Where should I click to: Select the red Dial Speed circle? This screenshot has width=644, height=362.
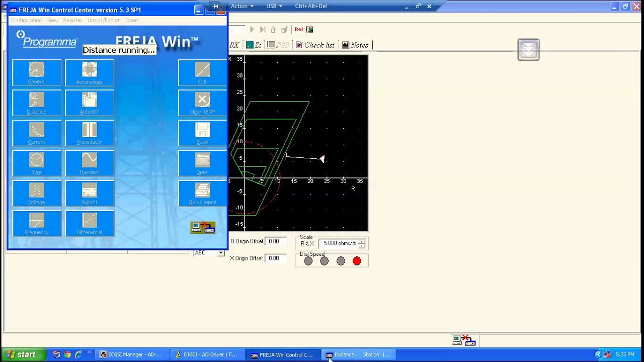click(x=357, y=261)
